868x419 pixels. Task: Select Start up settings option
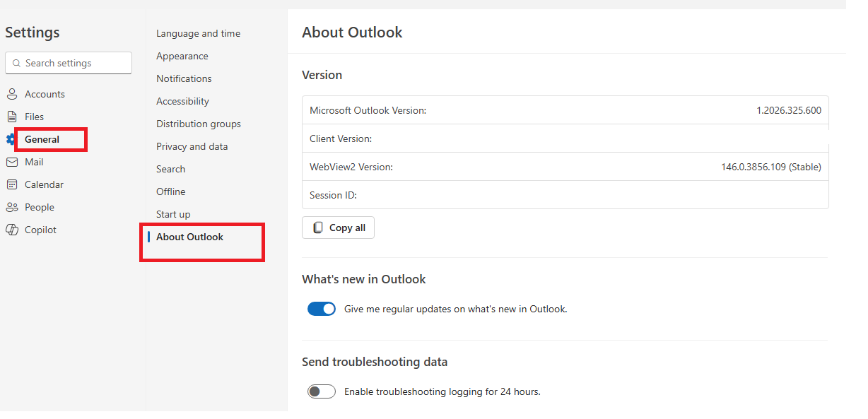[x=173, y=214]
